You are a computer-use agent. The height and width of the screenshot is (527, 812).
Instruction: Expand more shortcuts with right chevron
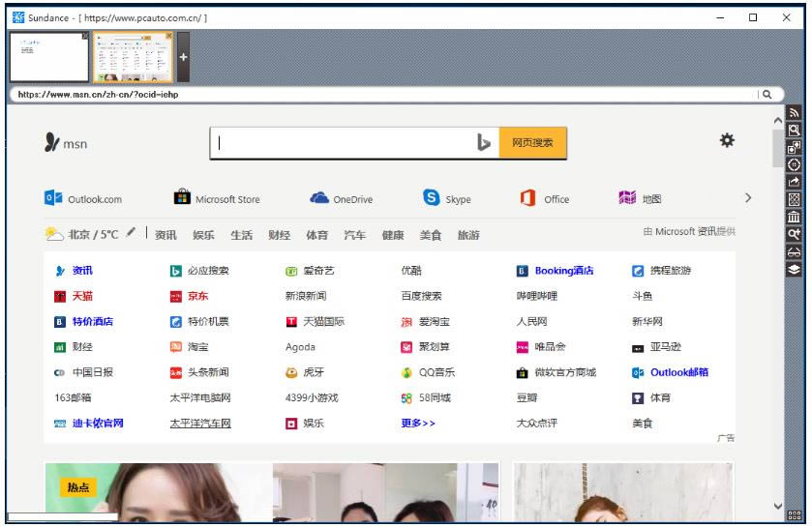(x=747, y=198)
